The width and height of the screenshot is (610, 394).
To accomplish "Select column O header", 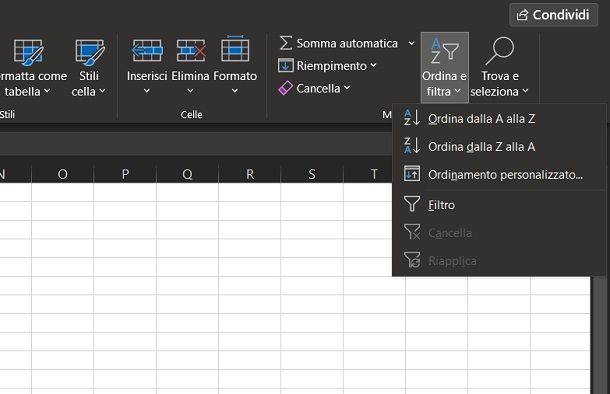I will [x=63, y=174].
